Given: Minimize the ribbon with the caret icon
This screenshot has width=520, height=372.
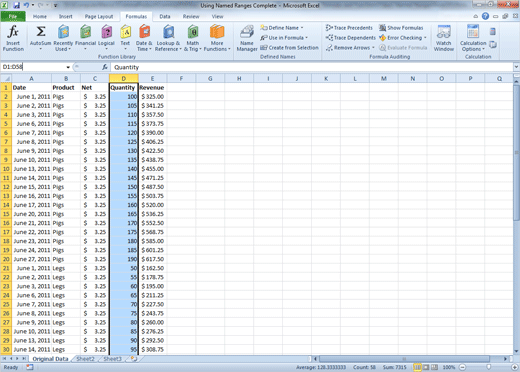Looking at the screenshot, I should tap(476, 16).
